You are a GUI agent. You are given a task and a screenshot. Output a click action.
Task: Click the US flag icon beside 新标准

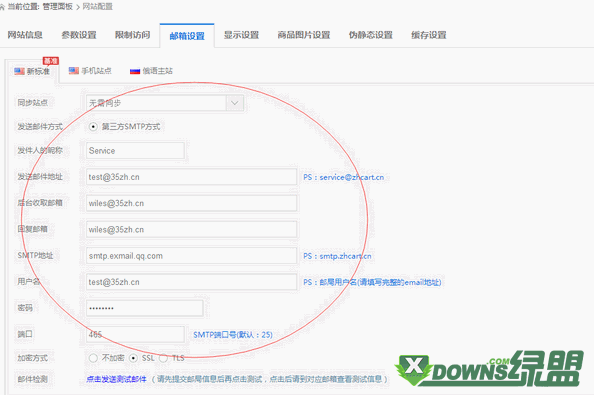pyautogui.click(x=19, y=71)
